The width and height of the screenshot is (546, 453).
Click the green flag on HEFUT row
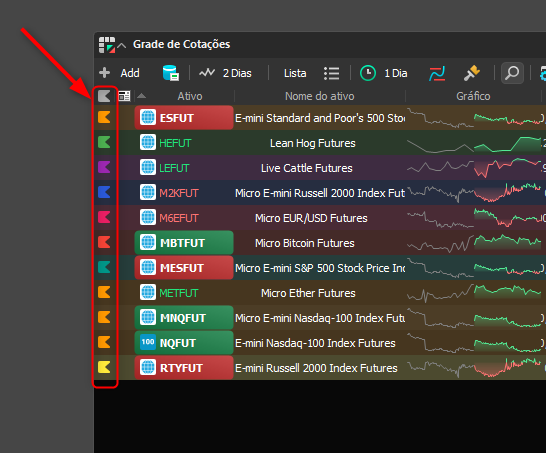click(104, 142)
